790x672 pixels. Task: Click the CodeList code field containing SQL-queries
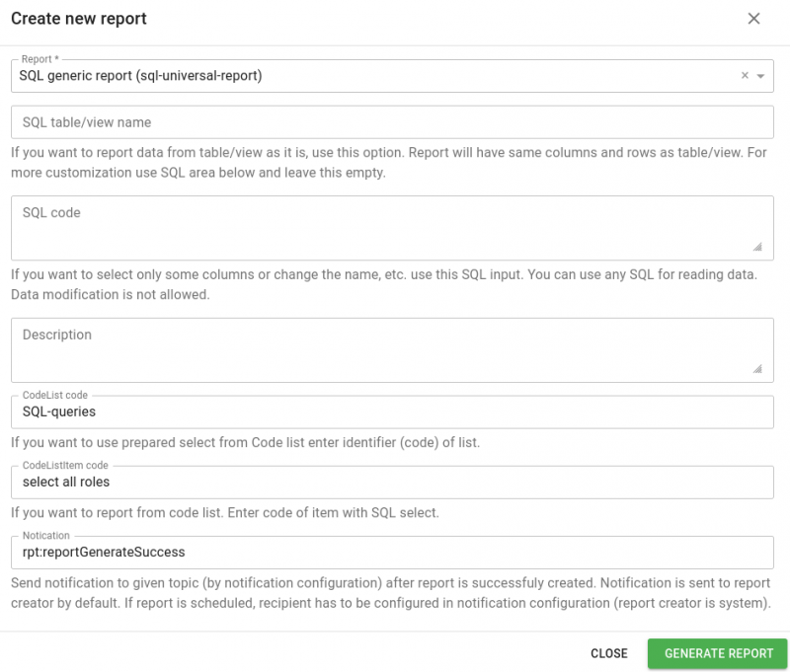(391, 412)
